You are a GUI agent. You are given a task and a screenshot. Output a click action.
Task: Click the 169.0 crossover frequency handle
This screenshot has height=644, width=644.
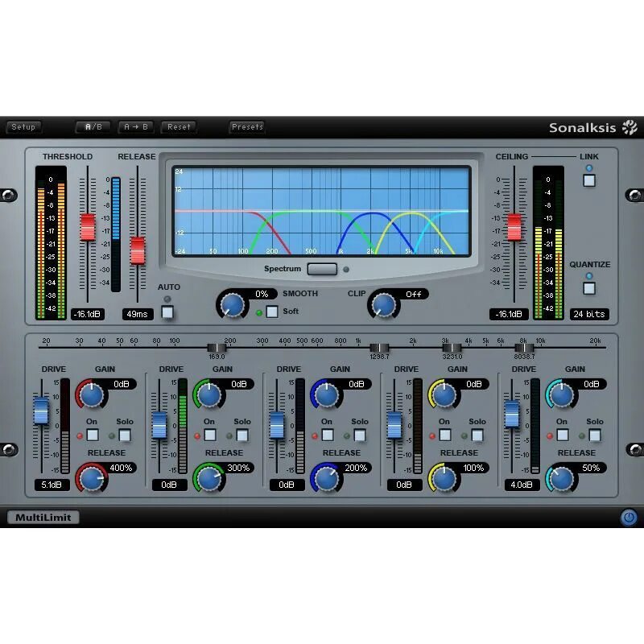pos(217,349)
